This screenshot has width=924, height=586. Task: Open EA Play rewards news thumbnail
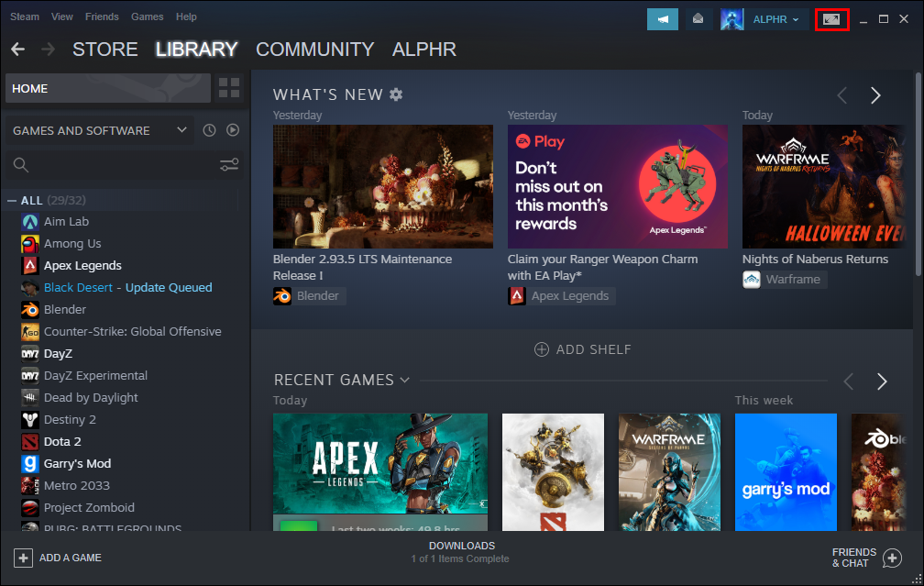pyautogui.click(x=618, y=186)
